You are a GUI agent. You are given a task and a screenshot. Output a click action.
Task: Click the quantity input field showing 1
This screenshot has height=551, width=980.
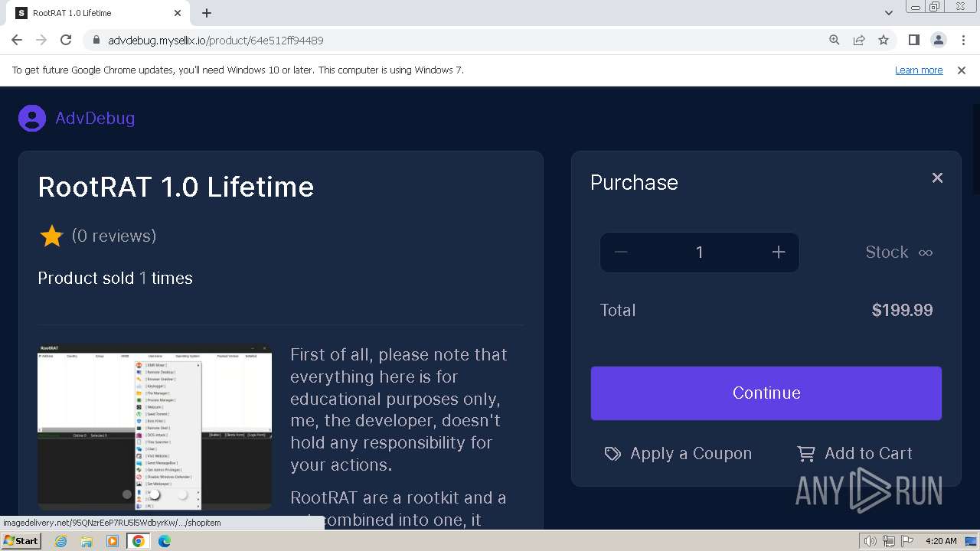click(699, 253)
